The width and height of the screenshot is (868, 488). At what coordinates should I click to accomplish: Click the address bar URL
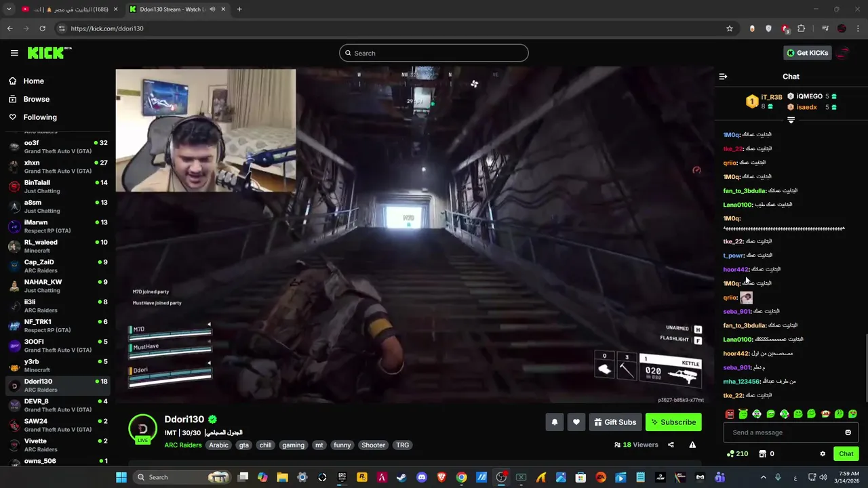pyautogui.click(x=107, y=28)
